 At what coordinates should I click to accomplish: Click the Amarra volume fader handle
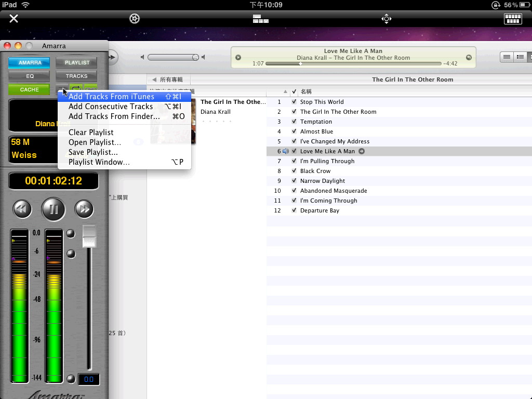point(89,236)
